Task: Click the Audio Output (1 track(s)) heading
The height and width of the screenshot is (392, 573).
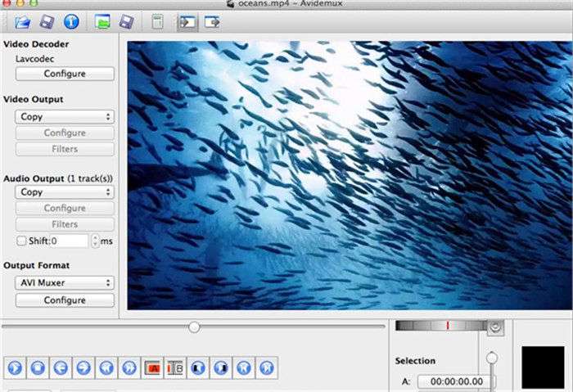Action: 58,178
